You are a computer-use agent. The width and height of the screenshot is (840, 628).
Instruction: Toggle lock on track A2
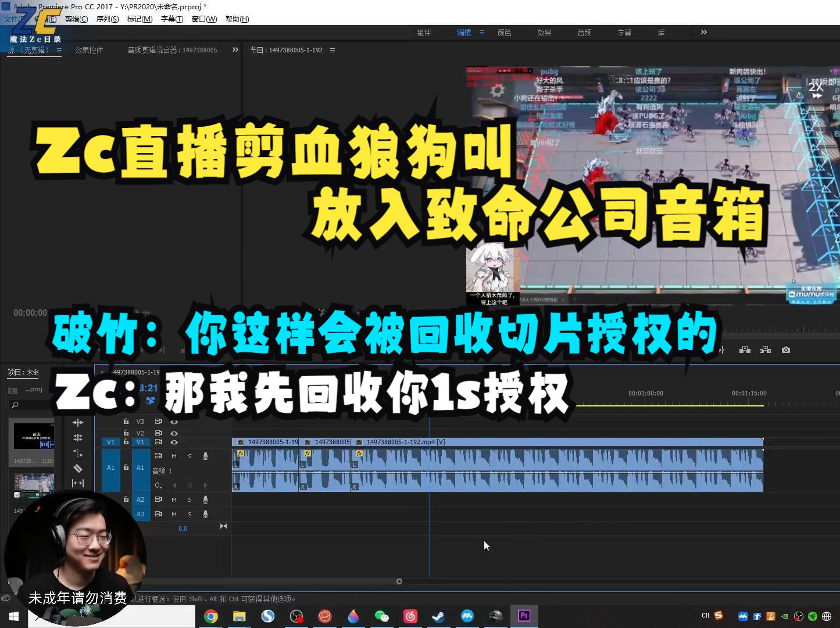[x=126, y=499]
